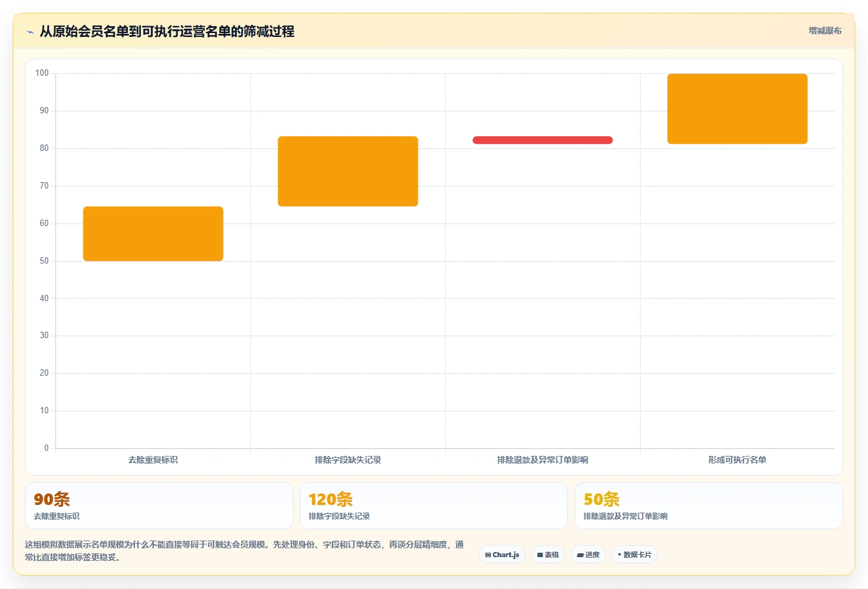The width and height of the screenshot is (868, 589).
Task: Select the 表格 chip
Action: [548, 555]
